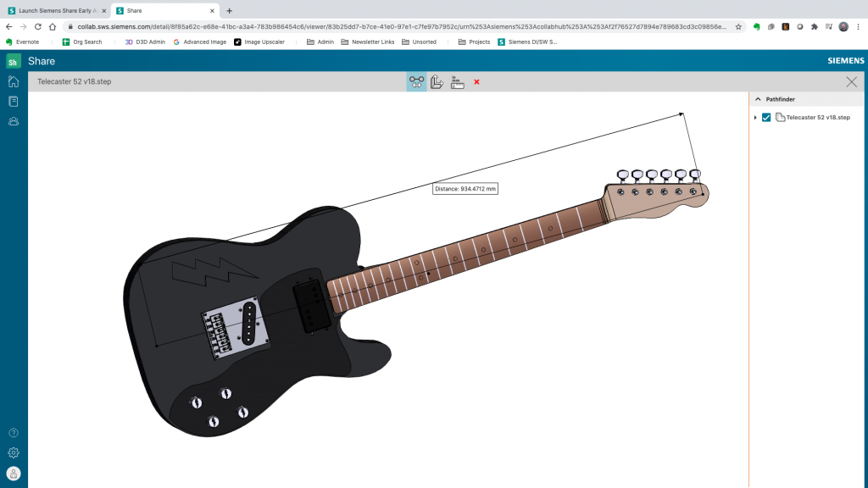
Task: Open the Home icon in left sidebar
Action: click(x=14, y=81)
